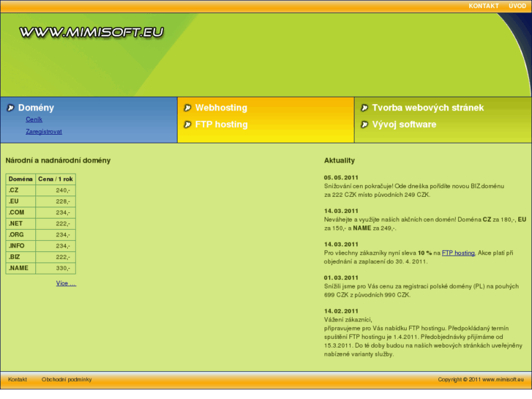532x399 pixels.
Task: Click the arrow icon beside Domény
Action: 10,108
